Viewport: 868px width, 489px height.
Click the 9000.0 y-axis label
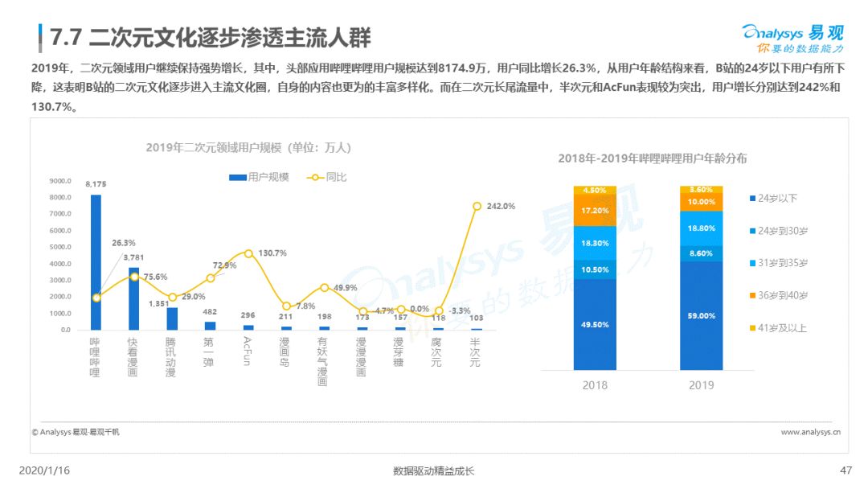pyautogui.click(x=59, y=180)
